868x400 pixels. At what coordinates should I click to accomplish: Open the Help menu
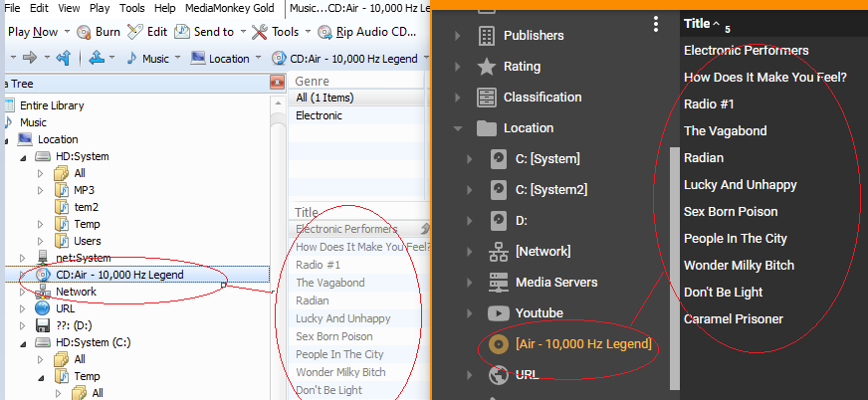pos(165,7)
